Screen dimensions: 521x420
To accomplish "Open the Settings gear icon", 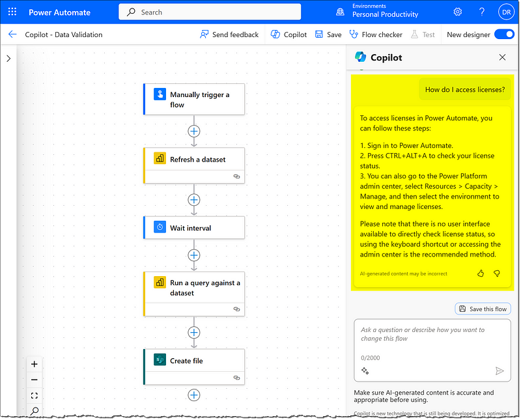I will 458,12.
